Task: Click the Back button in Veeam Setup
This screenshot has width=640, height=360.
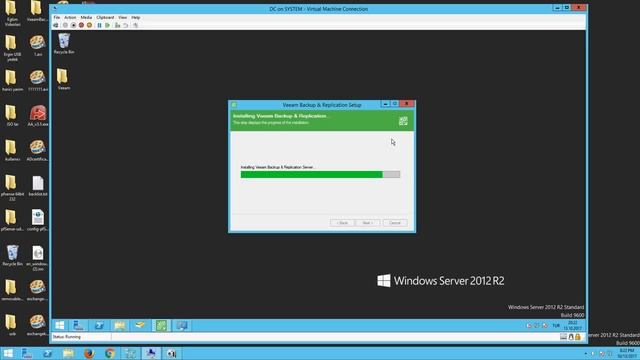Action: tap(342, 223)
